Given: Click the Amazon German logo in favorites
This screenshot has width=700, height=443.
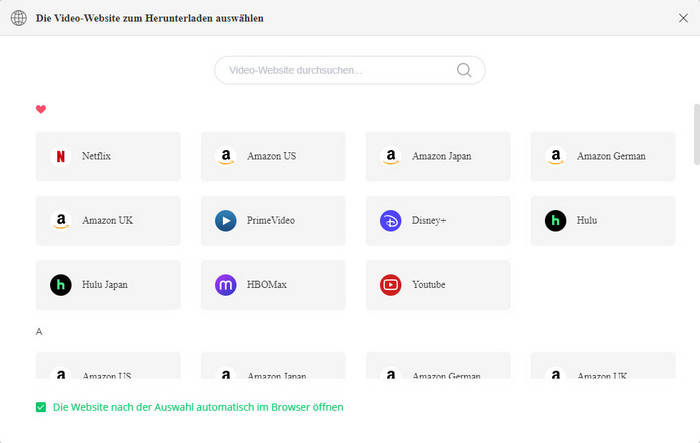Looking at the screenshot, I should pos(556,156).
